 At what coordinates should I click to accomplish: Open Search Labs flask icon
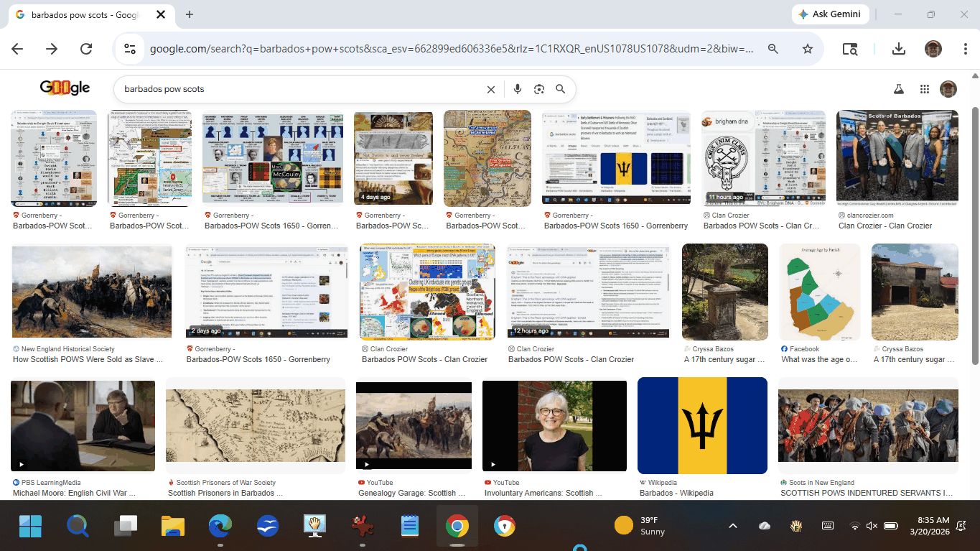tap(898, 89)
